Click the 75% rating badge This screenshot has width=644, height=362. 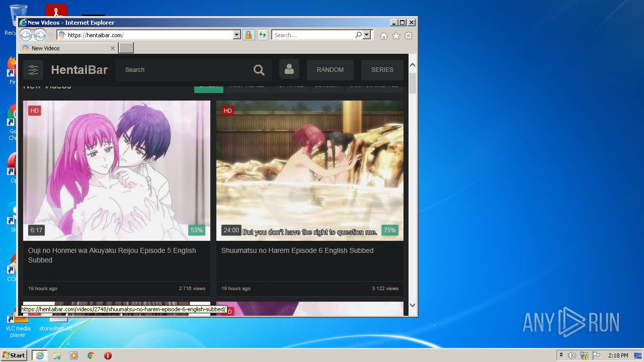coord(389,230)
